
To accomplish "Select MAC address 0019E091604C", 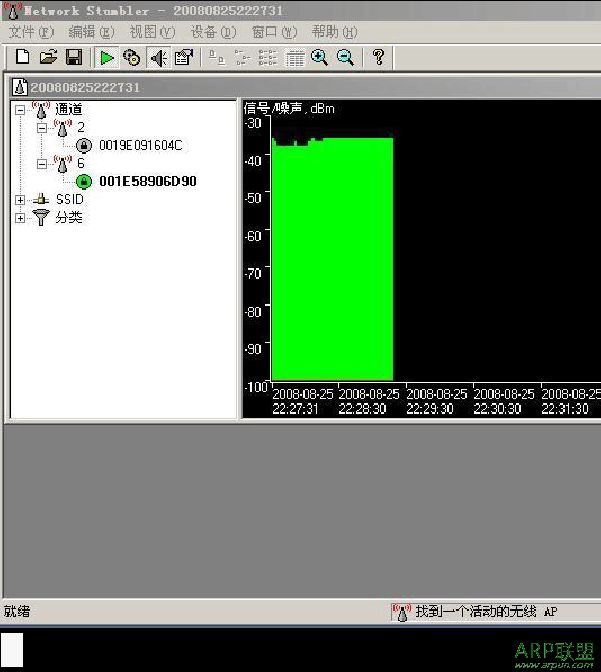I will coord(141,145).
